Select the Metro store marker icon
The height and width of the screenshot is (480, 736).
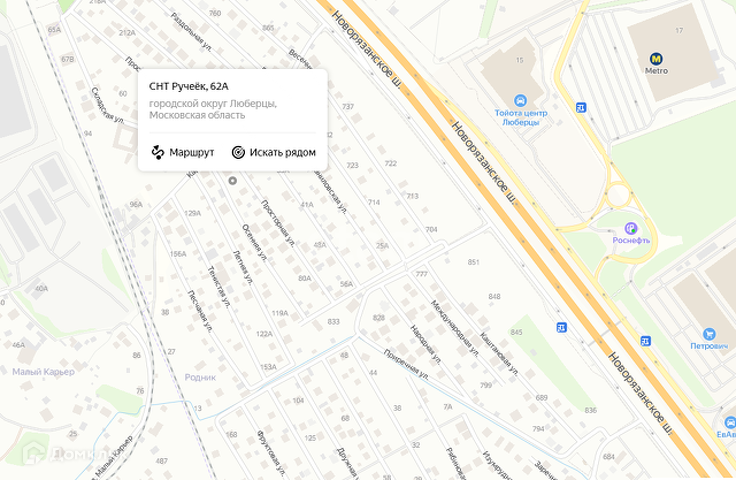click(656, 59)
